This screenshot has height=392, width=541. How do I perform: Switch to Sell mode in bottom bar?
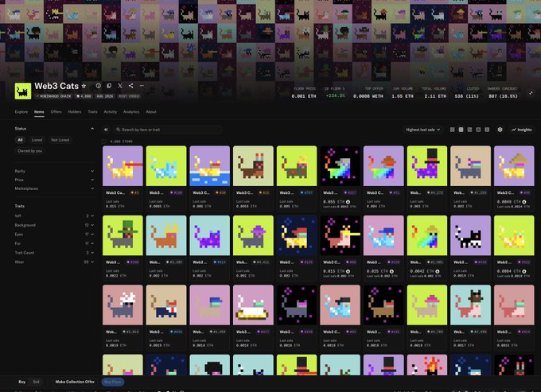click(36, 382)
